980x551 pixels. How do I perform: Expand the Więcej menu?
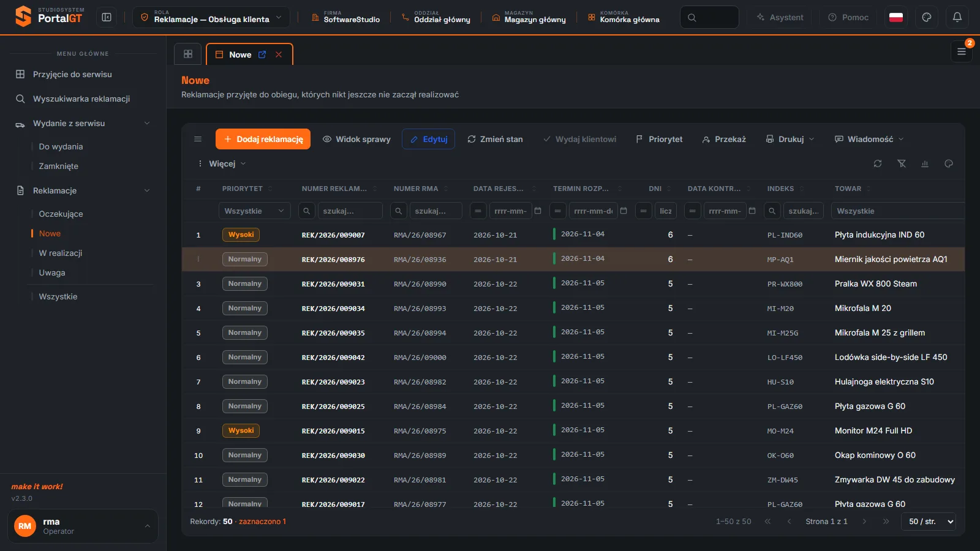(x=222, y=163)
